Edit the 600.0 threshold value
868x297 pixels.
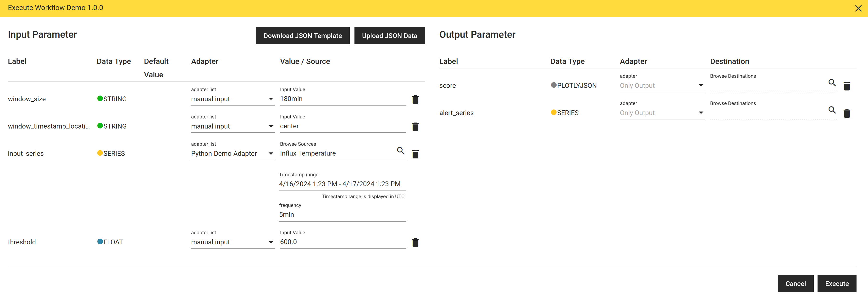(343, 242)
